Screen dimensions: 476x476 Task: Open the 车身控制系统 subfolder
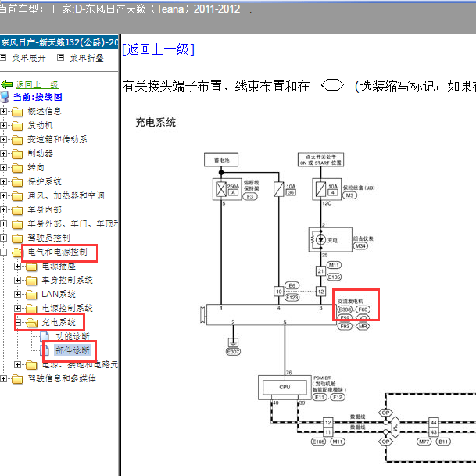67,280
